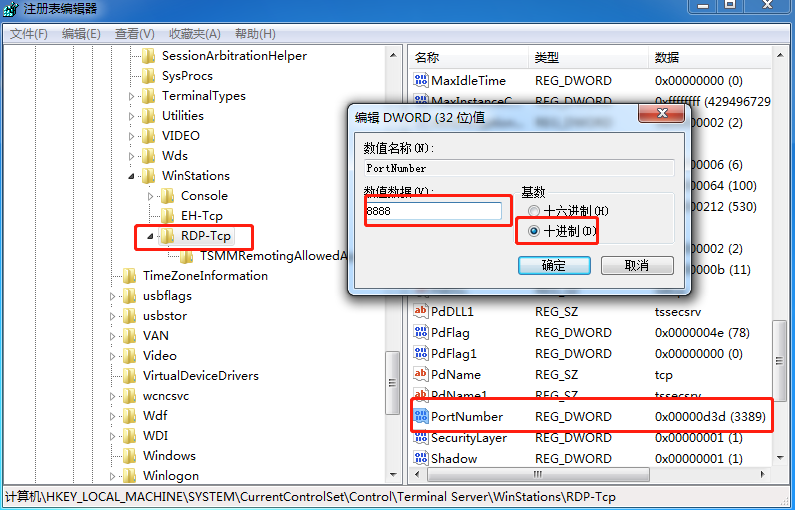
Task: Click the PdName string value icon
Action: (421, 374)
